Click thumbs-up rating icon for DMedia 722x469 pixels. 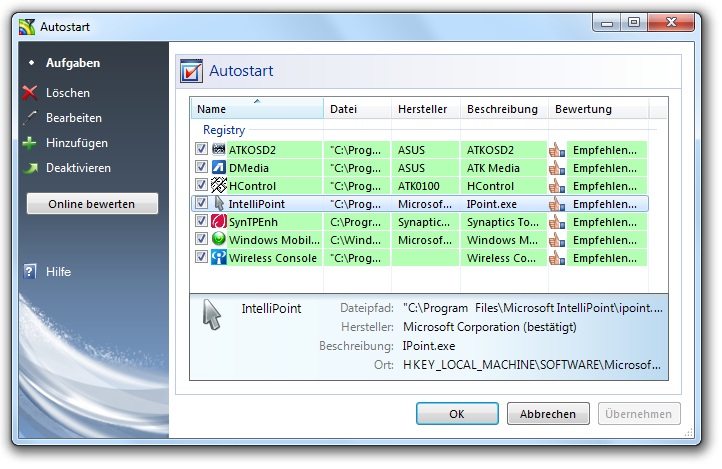coord(557,168)
